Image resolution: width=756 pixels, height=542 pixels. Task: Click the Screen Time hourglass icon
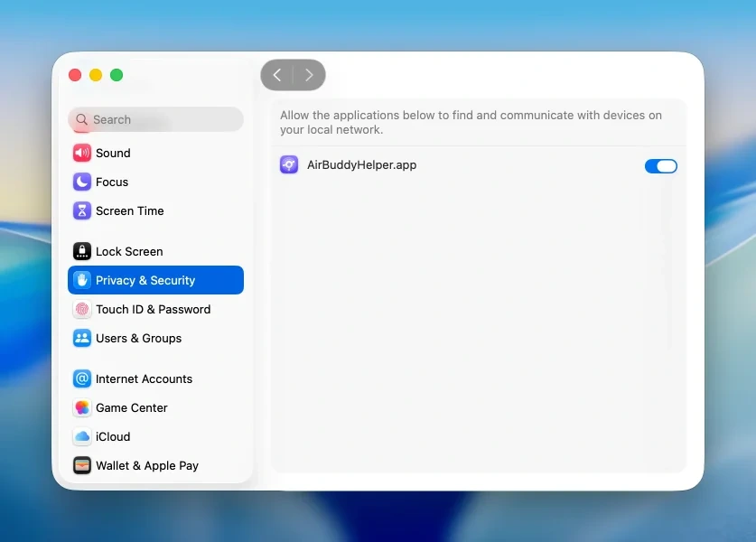coord(82,210)
